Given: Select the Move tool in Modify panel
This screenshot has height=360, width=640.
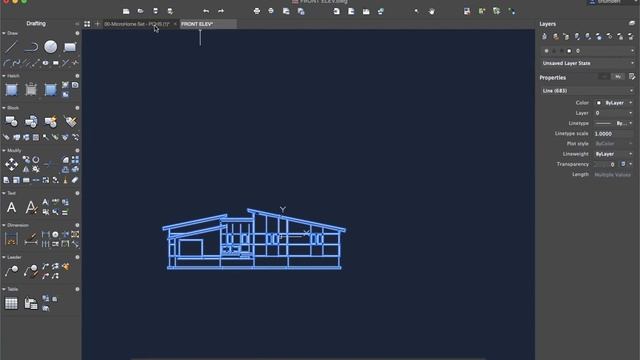Looking at the screenshot, I should click(11, 164).
